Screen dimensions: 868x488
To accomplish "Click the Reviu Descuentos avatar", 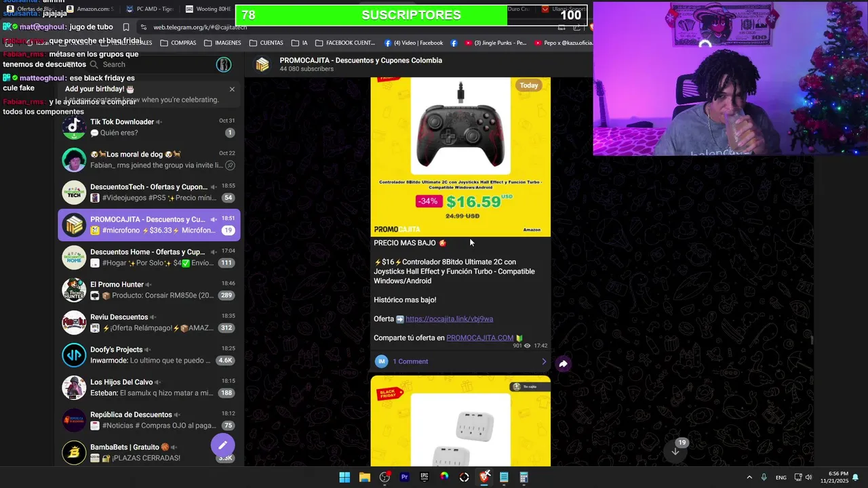I will coord(74,323).
